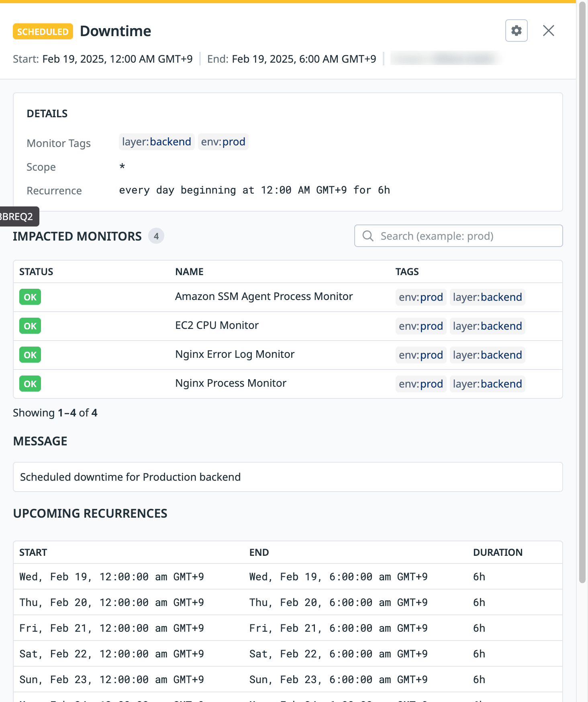The height and width of the screenshot is (702, 588).
Task: Click the env:prod tag under Monitor Tags
Action: pos(223,142)
